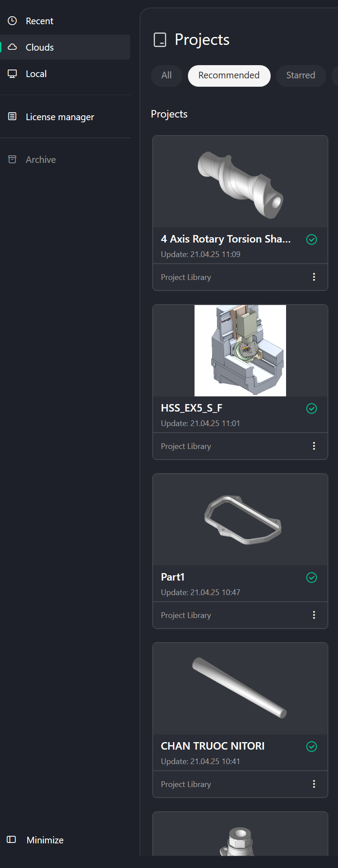The height and width of the screenshot is (868, 338).
Task: Open three-dot menu for 4 Axis Rotary project
Action: click(x=314, y=277)
